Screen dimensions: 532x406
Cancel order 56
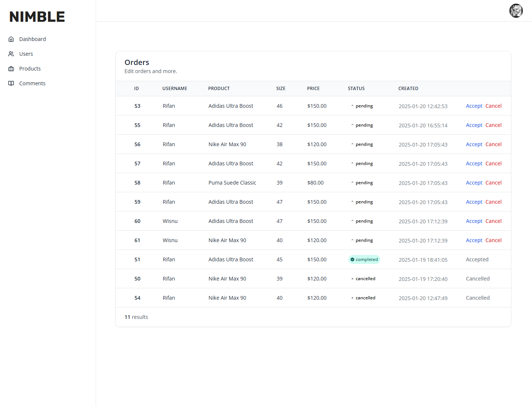click(x=494, y=144)
